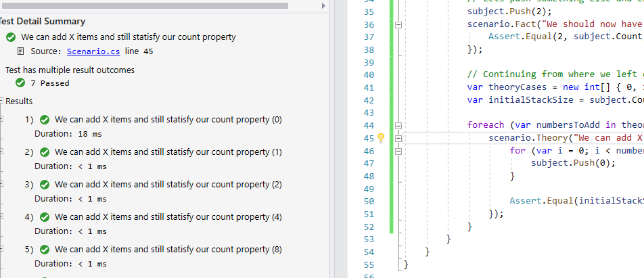
Task: Place cursor on 'subject.Push(0);' line
Action: pos(574,163)
